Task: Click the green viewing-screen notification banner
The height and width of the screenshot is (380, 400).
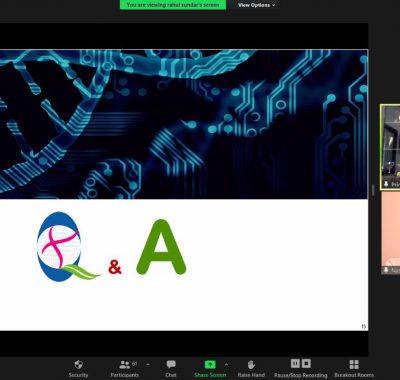Action: pyautogui.click(x=173, y=5)
